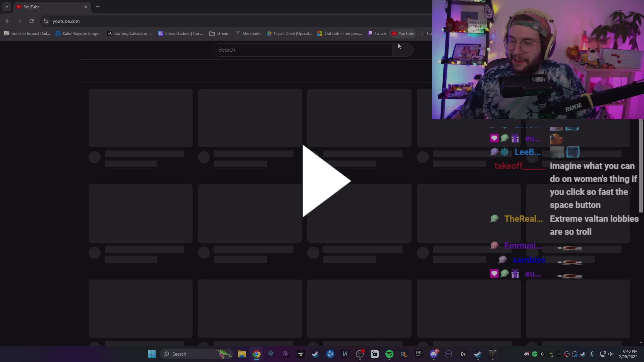Expand the tab search chevron in Chrome
Screen dimensions: 644x362
click(7, 7)
